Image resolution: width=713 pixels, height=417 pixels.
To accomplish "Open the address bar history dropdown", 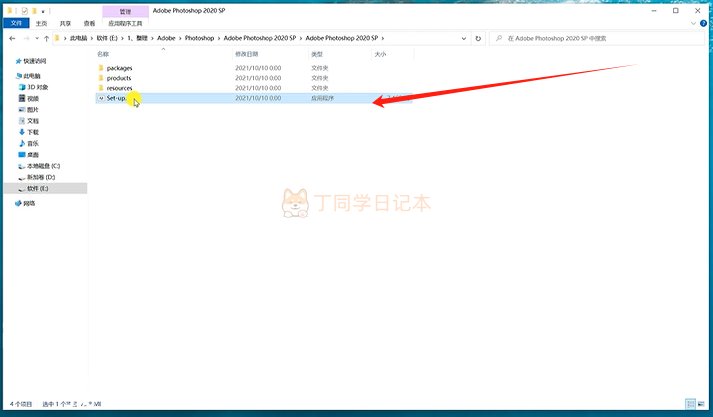I will [x=464, y=39].
